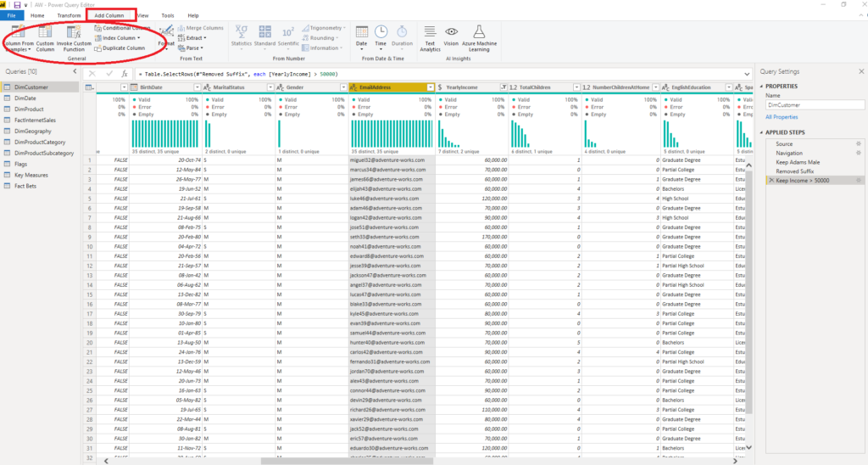The width and height of the screenshot is (868, 465).
Task: Select the Fact Bets query
Action: pyautogui.click(x=40, y=186)
